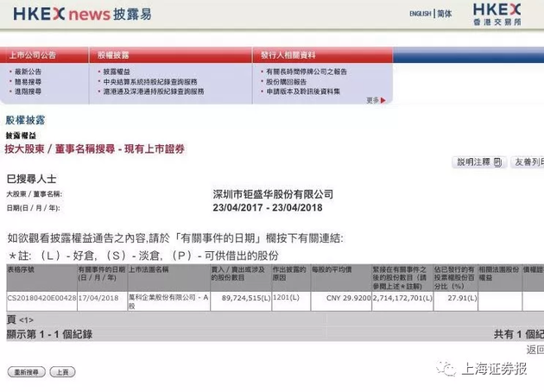Switch language to ENGLISH

coord(421,14)
